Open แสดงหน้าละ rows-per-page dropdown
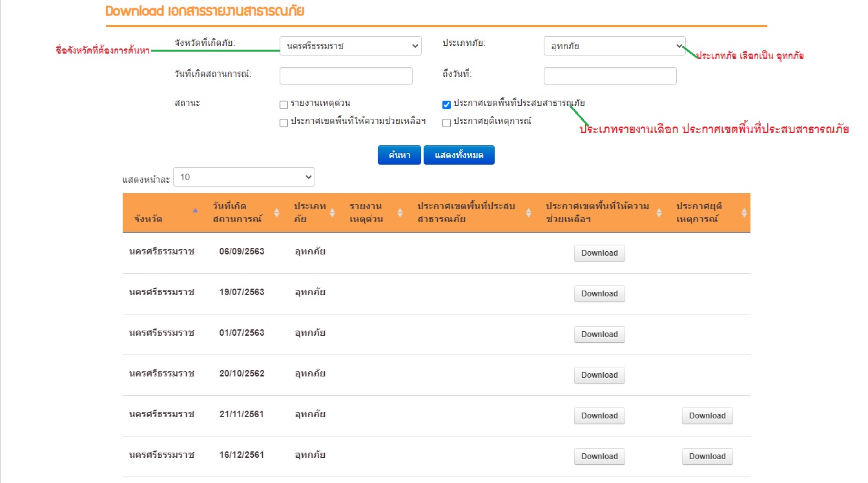This screenshot has width=868, height=483. pos(243,177)
